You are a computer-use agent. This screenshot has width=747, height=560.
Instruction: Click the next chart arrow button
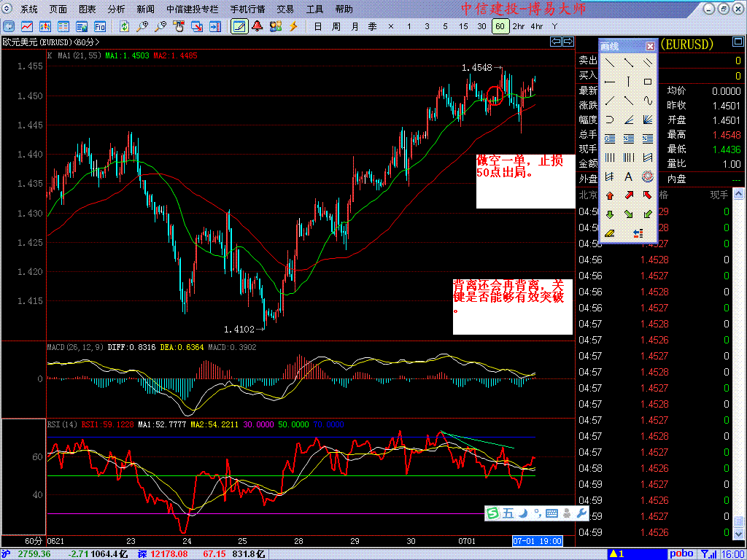tap(568, 42)
